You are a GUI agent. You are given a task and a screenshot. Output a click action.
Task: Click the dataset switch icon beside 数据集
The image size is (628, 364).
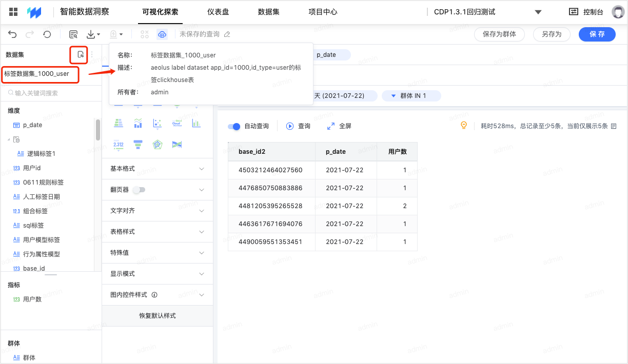80,54
